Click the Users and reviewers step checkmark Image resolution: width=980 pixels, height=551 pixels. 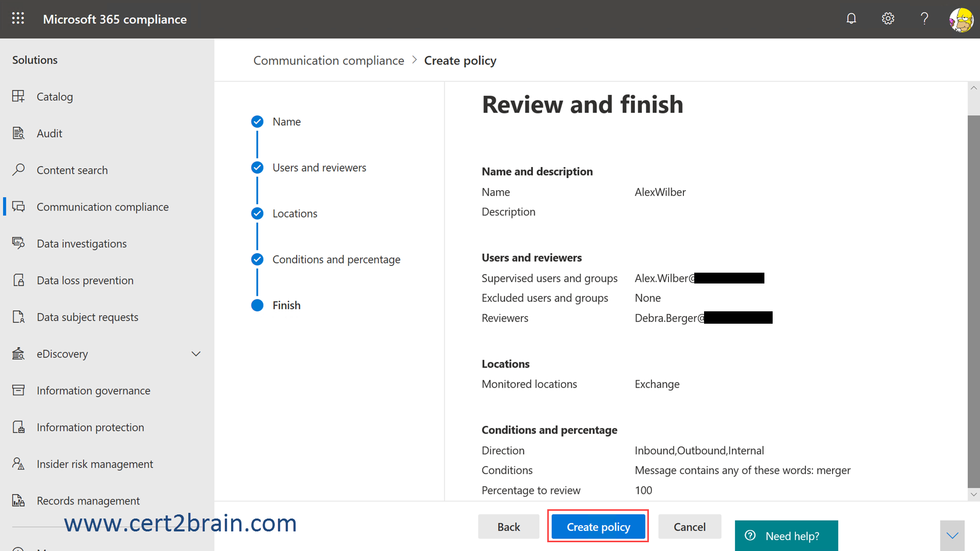point(257,168)
